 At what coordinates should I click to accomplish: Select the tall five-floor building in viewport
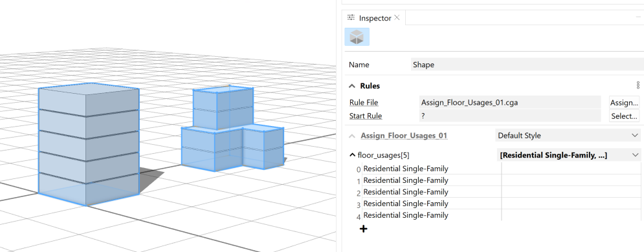click(88, 143)
